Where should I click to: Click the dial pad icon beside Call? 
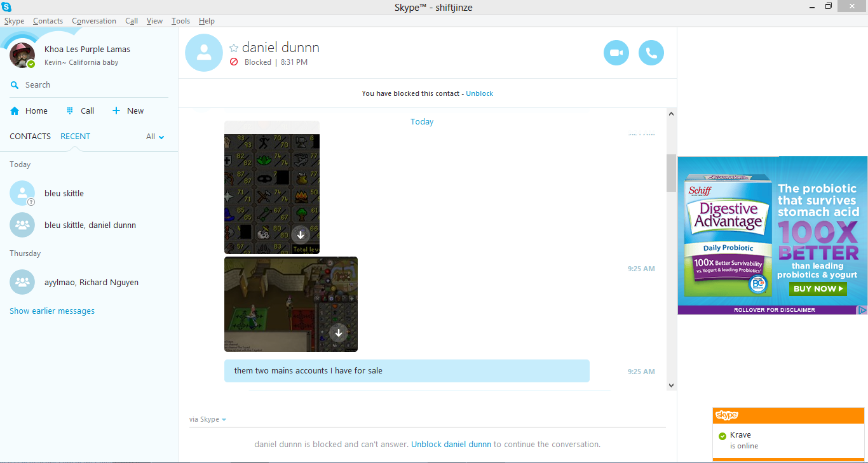tap(70, 111)
